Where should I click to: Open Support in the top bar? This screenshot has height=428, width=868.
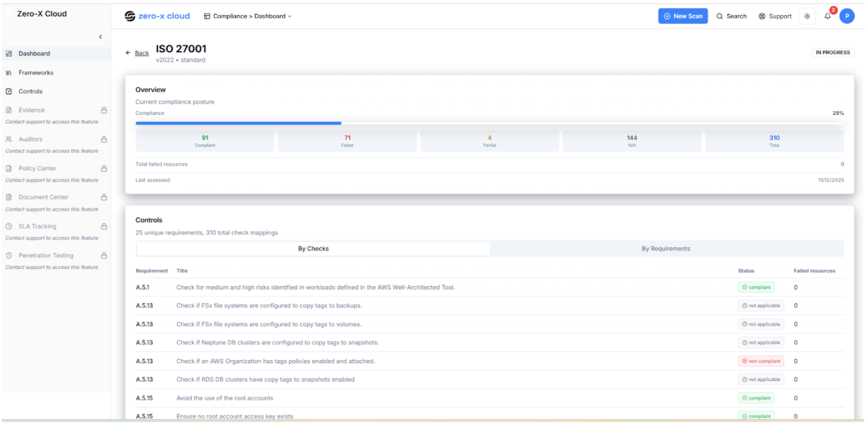[x=775, y=16]
